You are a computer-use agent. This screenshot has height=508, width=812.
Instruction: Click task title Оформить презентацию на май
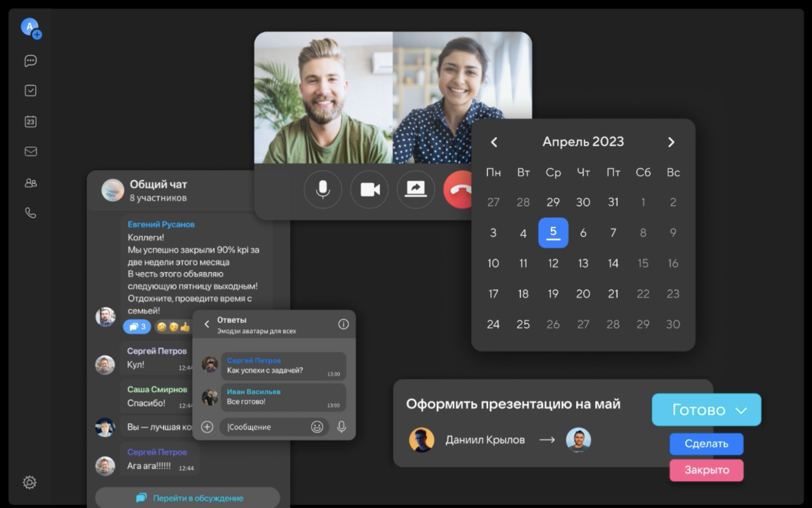click(x=513, y=404)
